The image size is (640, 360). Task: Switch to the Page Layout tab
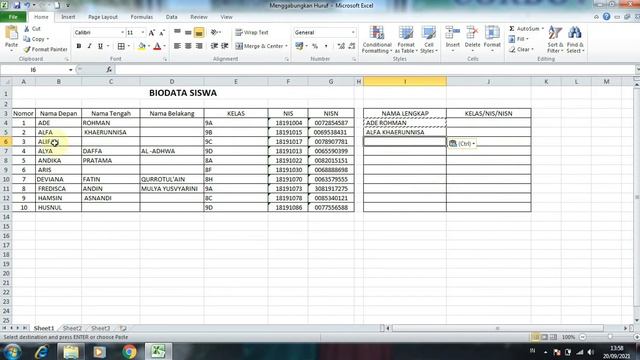click(103, 17)
